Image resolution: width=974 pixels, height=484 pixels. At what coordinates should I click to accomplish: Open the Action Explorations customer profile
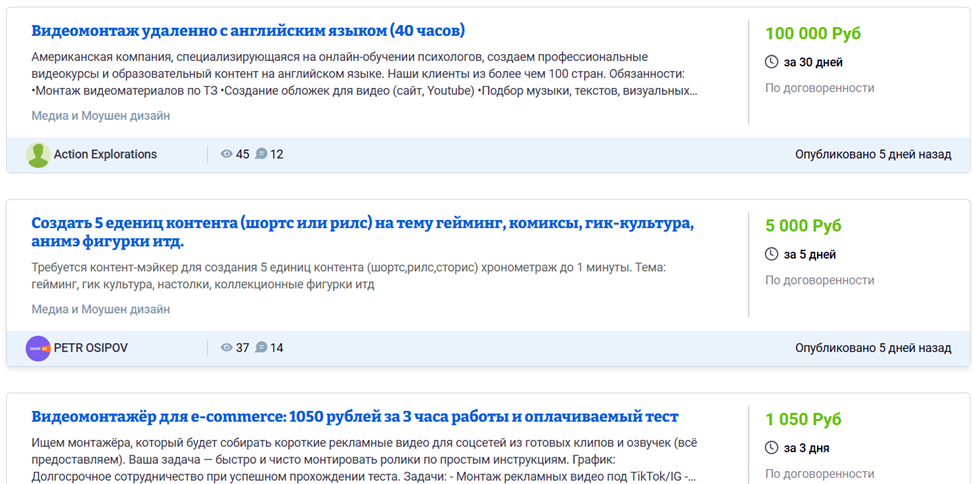tap(106, 154)
